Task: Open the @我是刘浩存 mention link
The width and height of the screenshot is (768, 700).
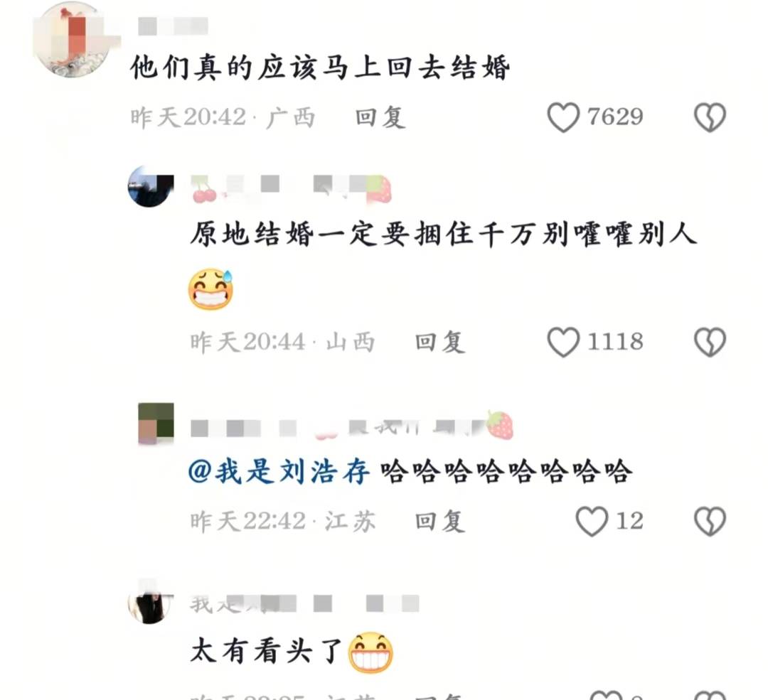Action: (x=279, y=472)
